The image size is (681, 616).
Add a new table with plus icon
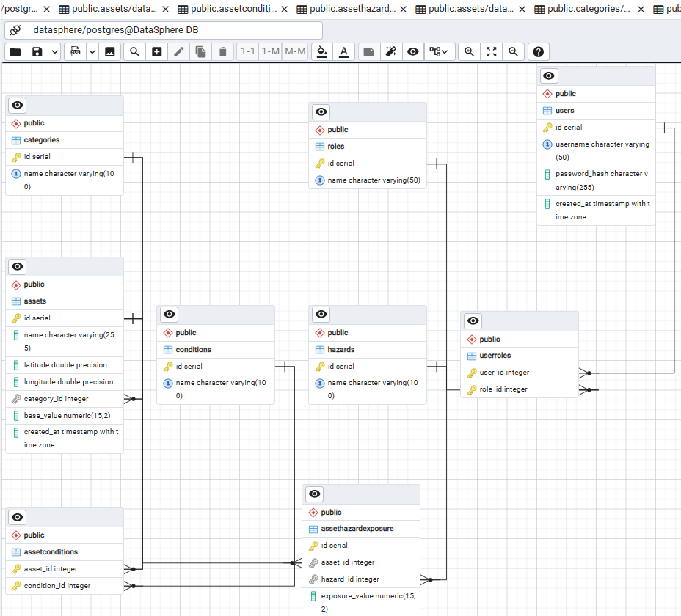point(157,52)
